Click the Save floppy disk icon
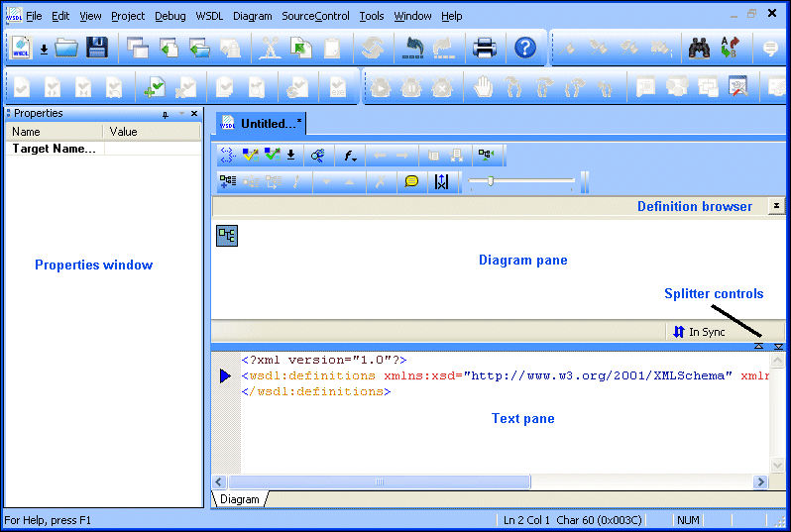Screen dimensions: 791x532 click(x=96, y=48)
